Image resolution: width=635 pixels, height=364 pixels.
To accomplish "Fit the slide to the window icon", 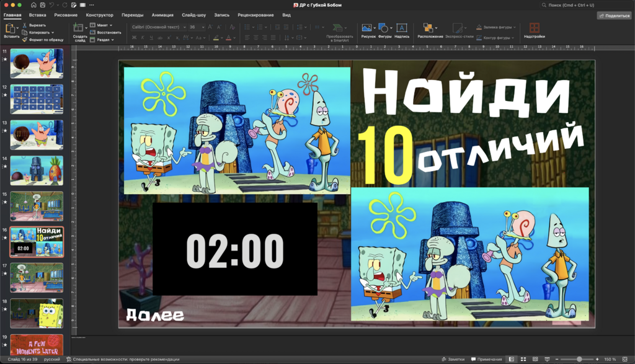I will [x=625, y=359].
